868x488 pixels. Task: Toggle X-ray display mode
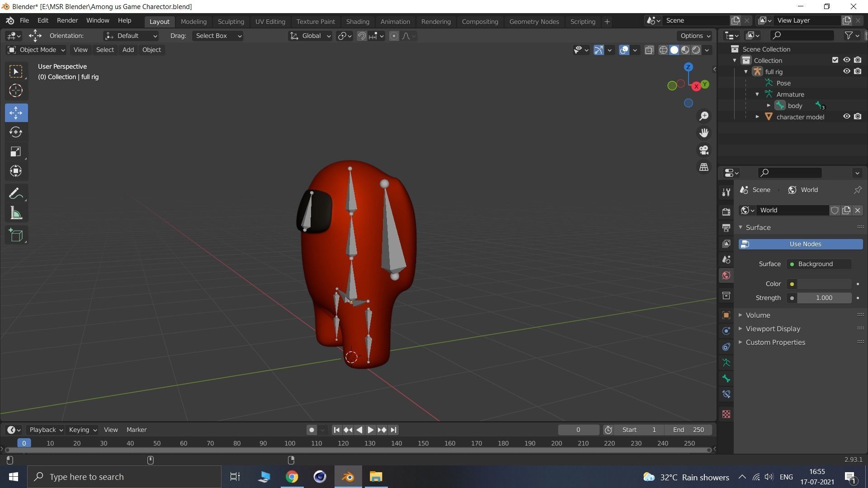[x=649, y=50]
